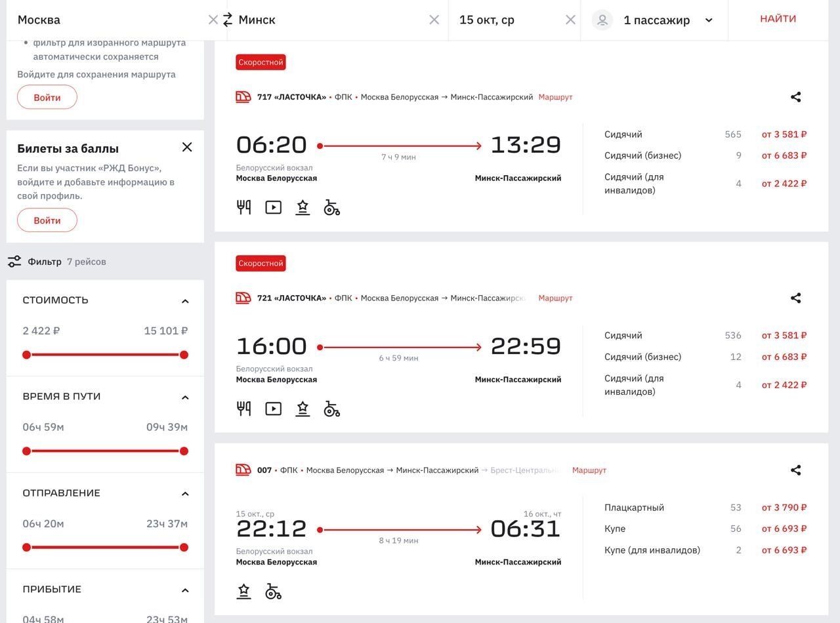
Task: Click arrival time 22:59
Action: pos(526,346)
